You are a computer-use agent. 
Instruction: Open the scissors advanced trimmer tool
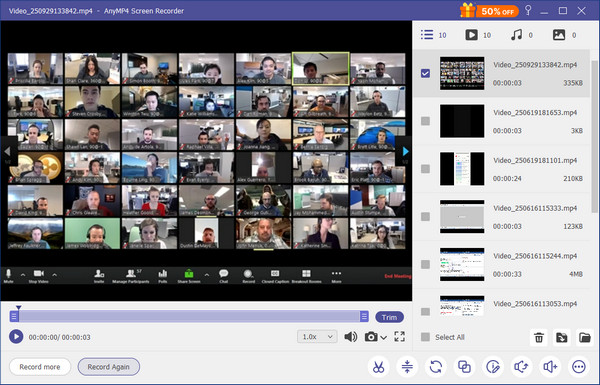point(378,367)
